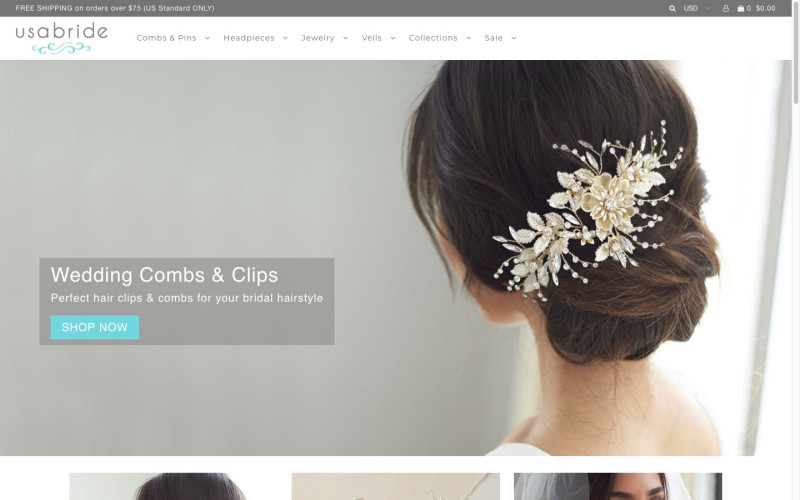
Task: Click the SHOP NOW button
Action: 94,327
